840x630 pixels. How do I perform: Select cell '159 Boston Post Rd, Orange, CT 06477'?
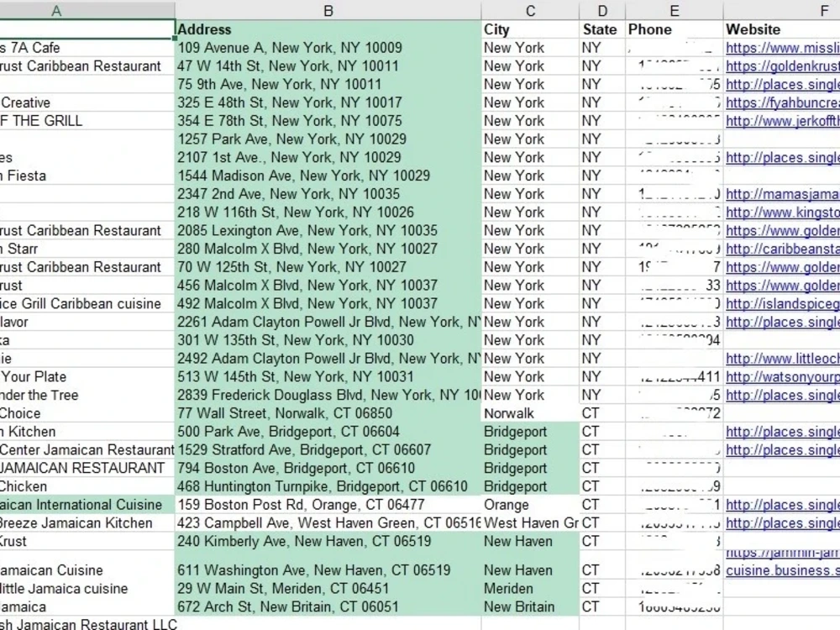coord(328,505)
